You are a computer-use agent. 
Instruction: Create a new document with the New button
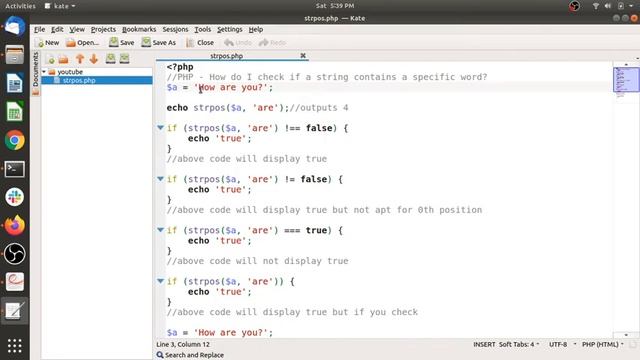47,42
